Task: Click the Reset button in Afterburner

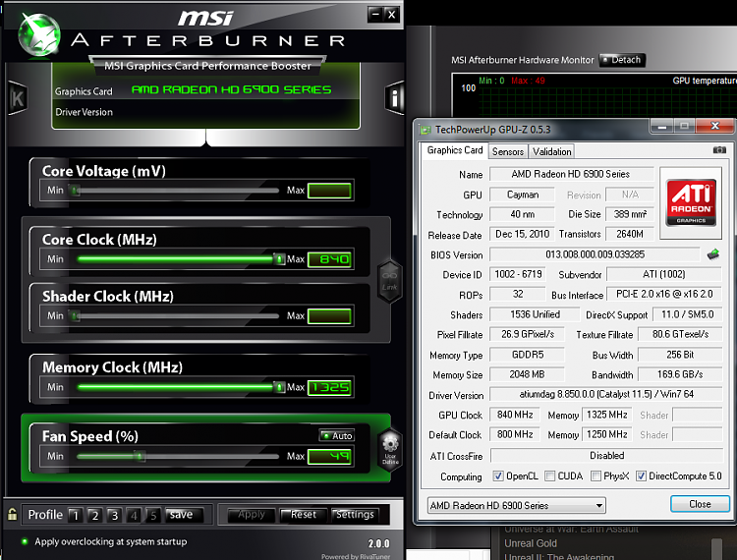Action: (x=303, y=515)
